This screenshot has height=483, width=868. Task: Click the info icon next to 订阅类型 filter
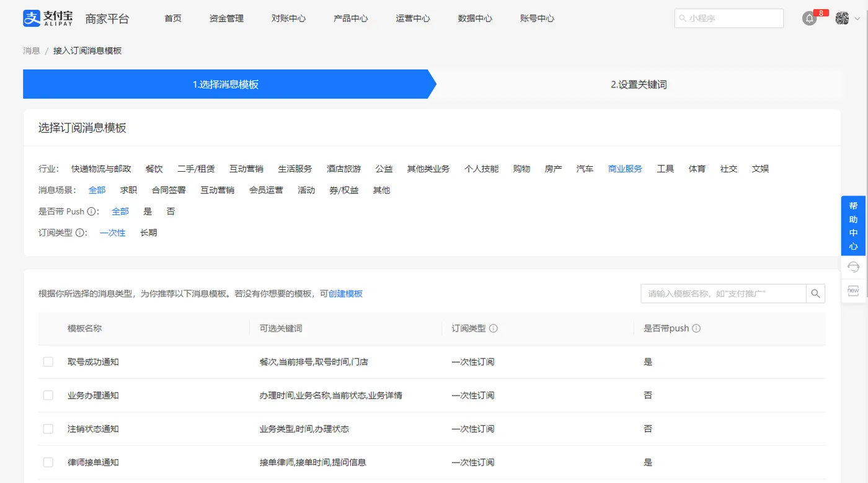pyautogui.click(x=79, y=233)
